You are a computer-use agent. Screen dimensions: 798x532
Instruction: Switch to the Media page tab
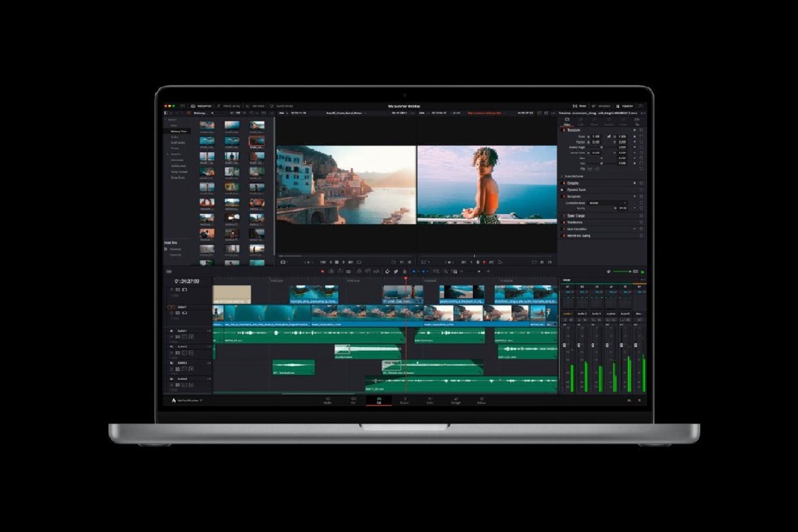[328, 400]
